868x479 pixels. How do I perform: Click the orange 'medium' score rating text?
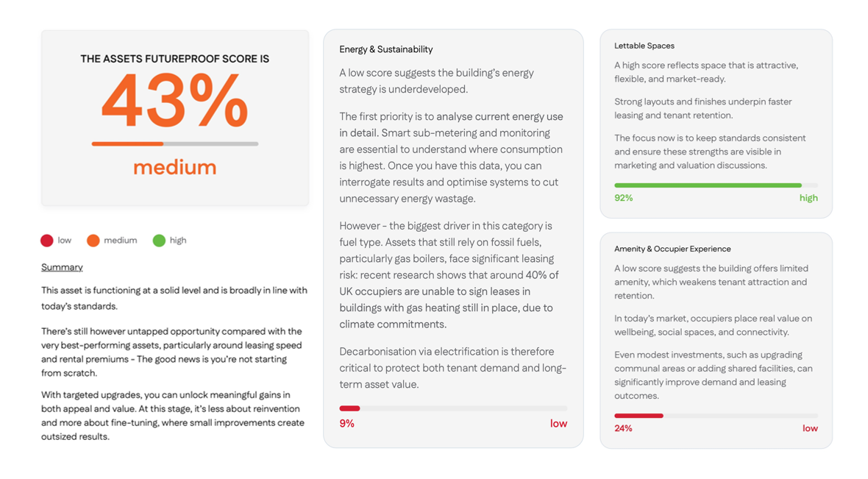(x=175, y=168)
